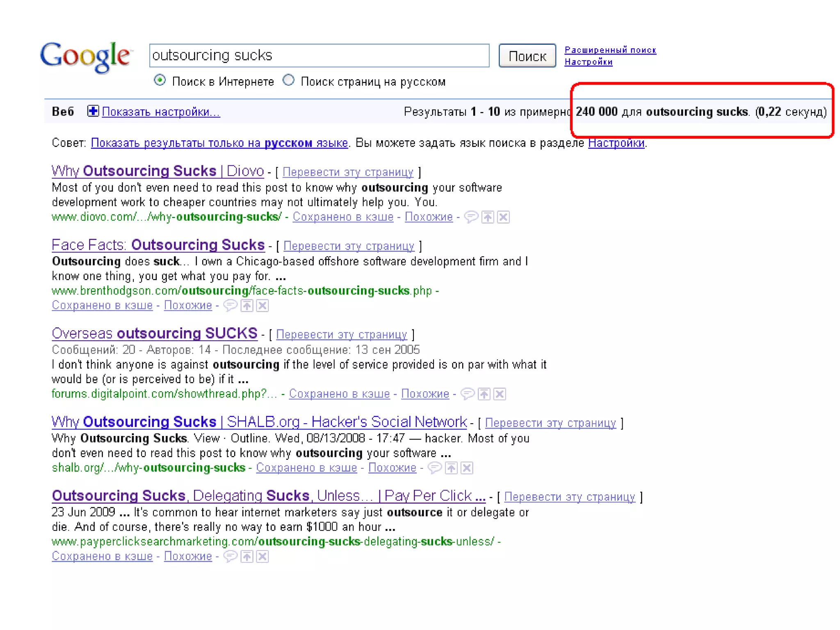Remove Diovo result with X icon
840x630 pixels.
[503, 217]
